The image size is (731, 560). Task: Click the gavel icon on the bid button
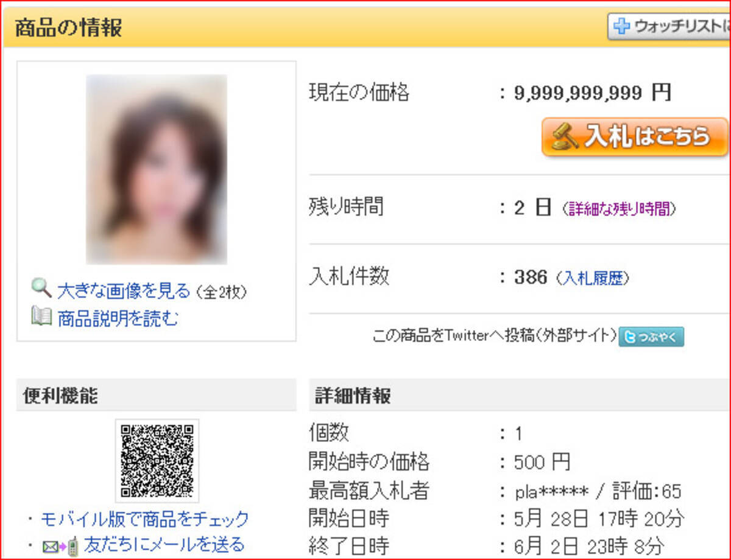click(x=563, y=137)
